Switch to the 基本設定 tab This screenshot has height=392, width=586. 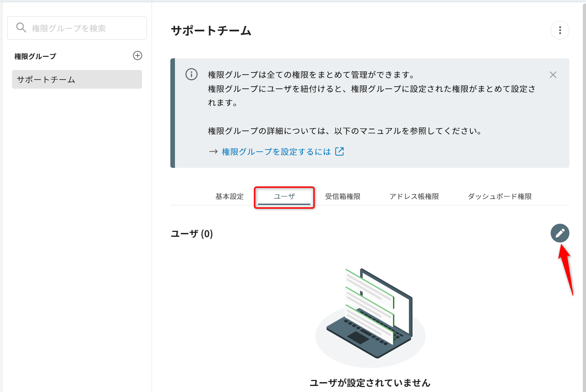click(229, 197)
